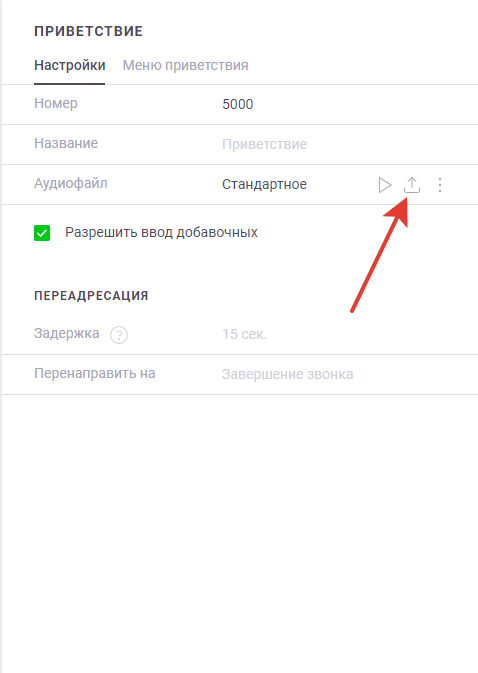Image resolution: width=478 pixels, height=673 pixels.
Task: Switch to the Меню приветствия tab
Action: (x=185, y=65)
